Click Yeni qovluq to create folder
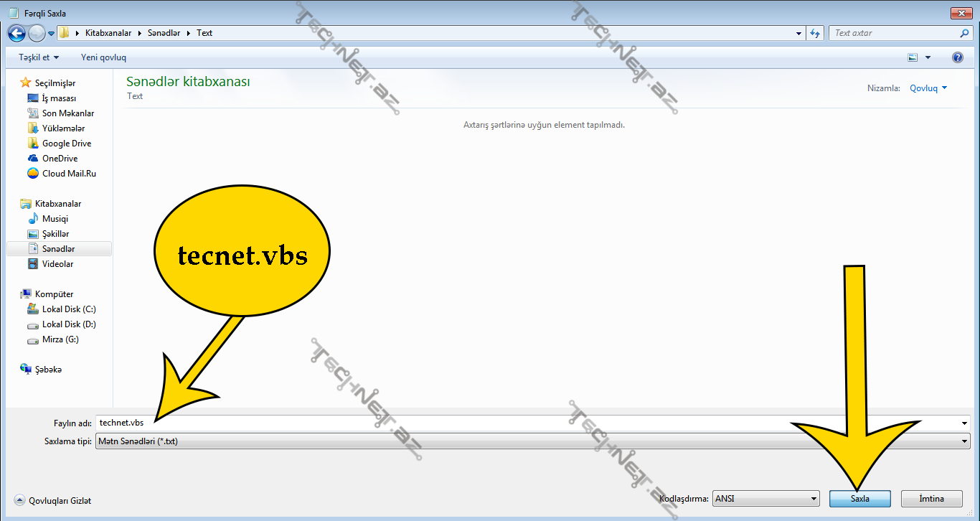The image size is (980, 521). 103,57
